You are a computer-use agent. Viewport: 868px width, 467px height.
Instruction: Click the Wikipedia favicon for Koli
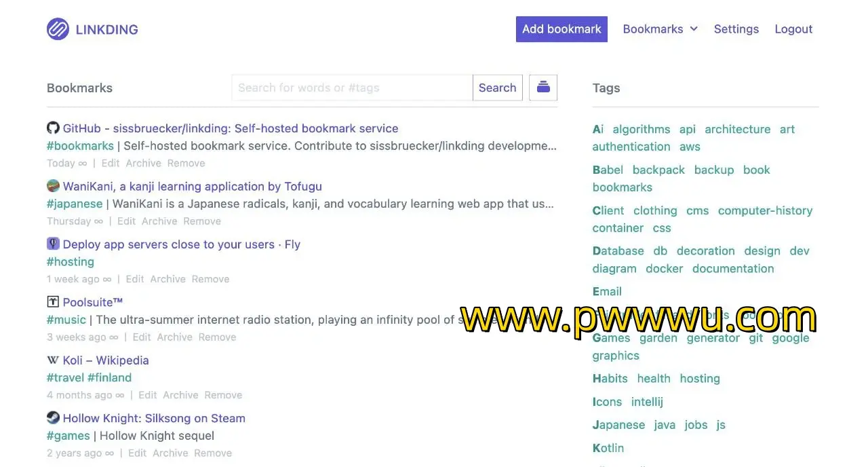tap(53, 360)
